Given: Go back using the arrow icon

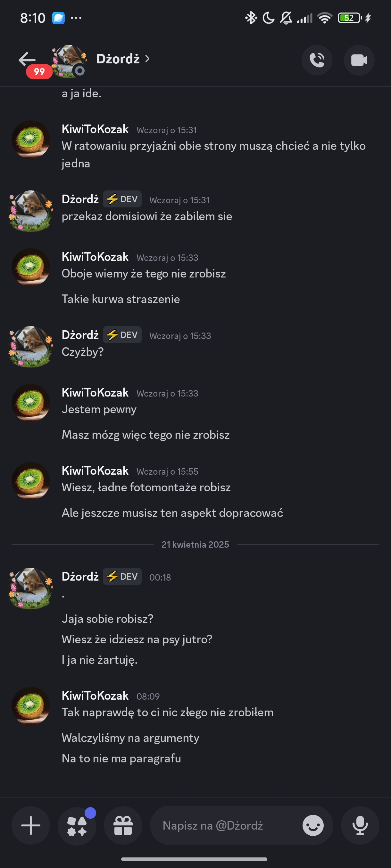Looking at the screenshot, I should (27, 60).
